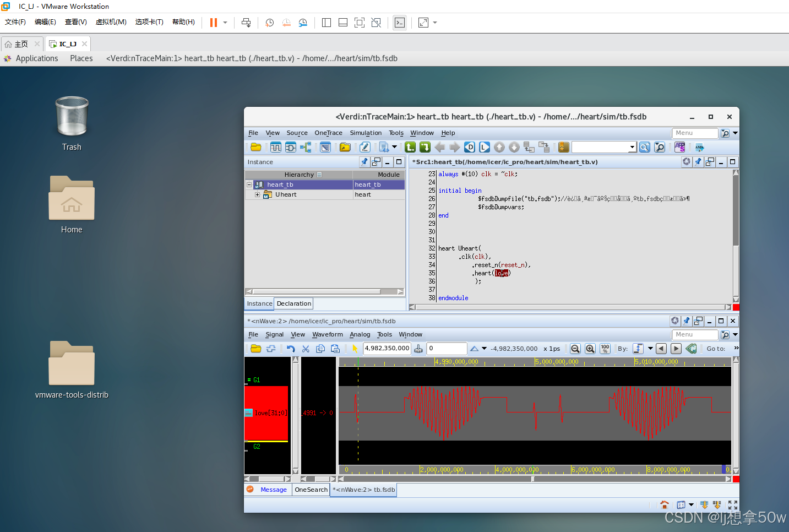Toggle the pin on the Instance panel

tap(364, 161)
